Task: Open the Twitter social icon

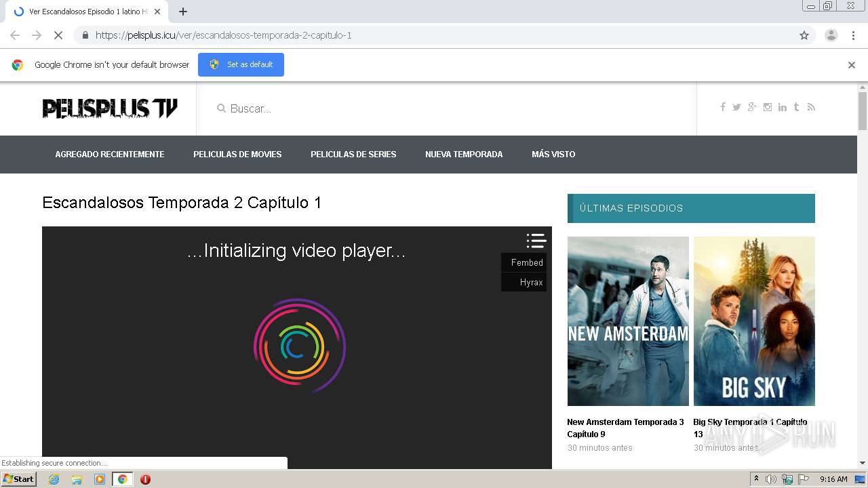Action: tap(736, 107)
